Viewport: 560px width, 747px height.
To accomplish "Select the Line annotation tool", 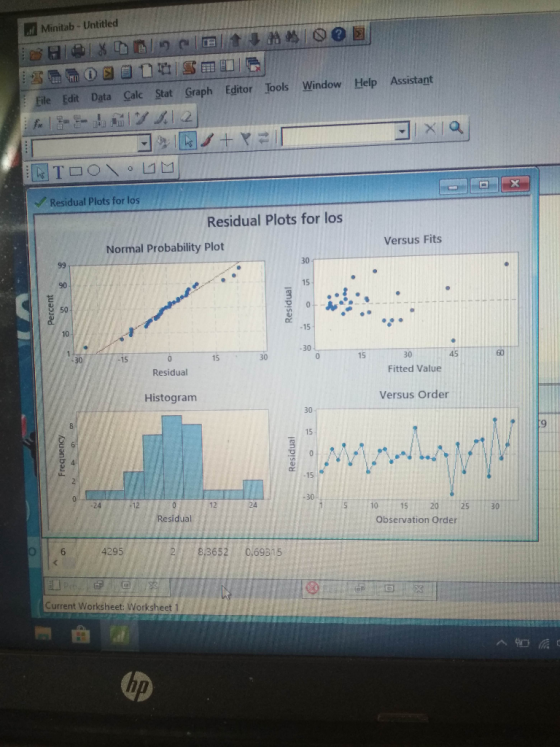I will 112,169.
